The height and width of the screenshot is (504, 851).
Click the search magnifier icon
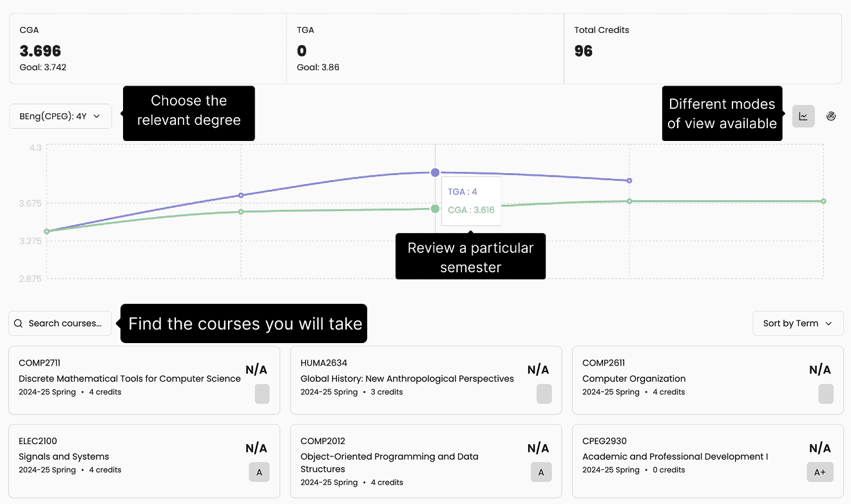coord(19,323)
